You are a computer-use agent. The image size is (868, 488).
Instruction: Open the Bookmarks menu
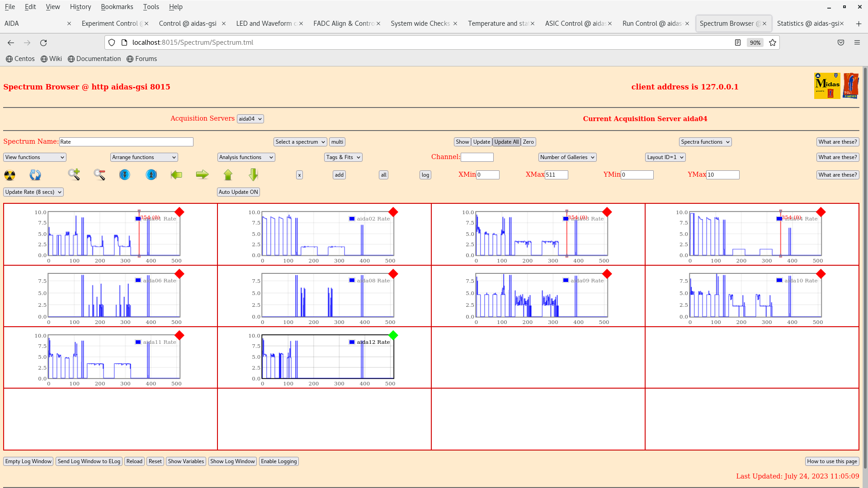pyautogui.click(x=117, y=7)
